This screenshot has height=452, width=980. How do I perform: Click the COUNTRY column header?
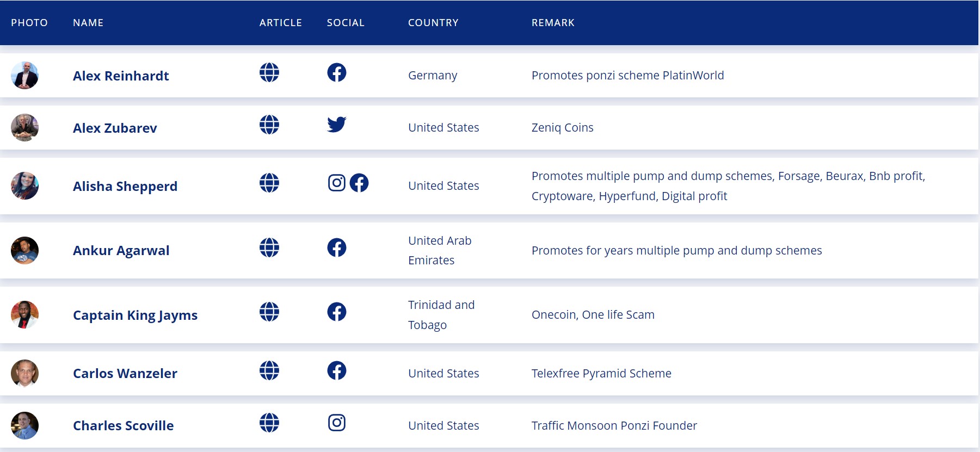click(x=434, y=23)
